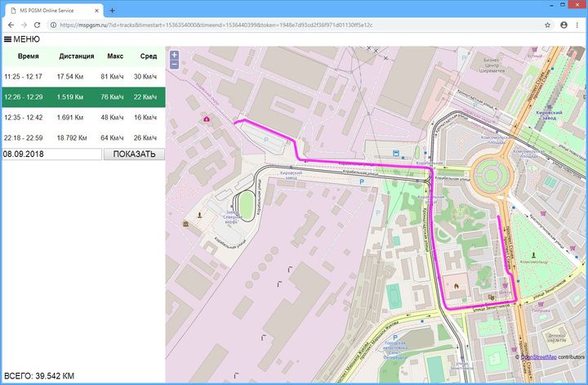This screenshot has width=588, height=385.
Task: Select the 11:25 - 12:17 track row
Action: click(x=82, y=77)
